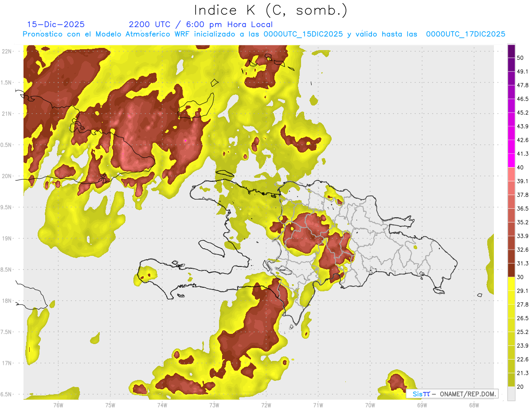Click the bright magenta swatch between 40 and 41.3

(x=511, y=160)
